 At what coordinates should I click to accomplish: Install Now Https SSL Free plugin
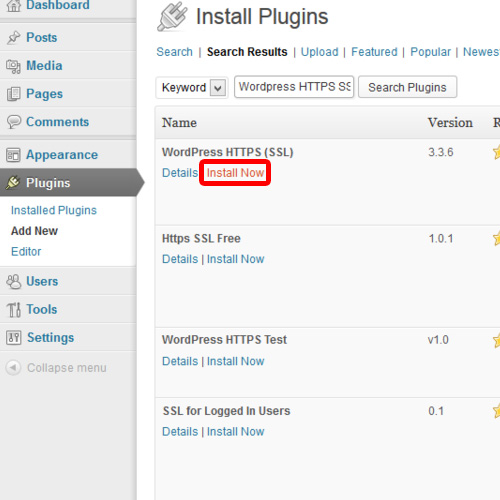tap(235, 259)
